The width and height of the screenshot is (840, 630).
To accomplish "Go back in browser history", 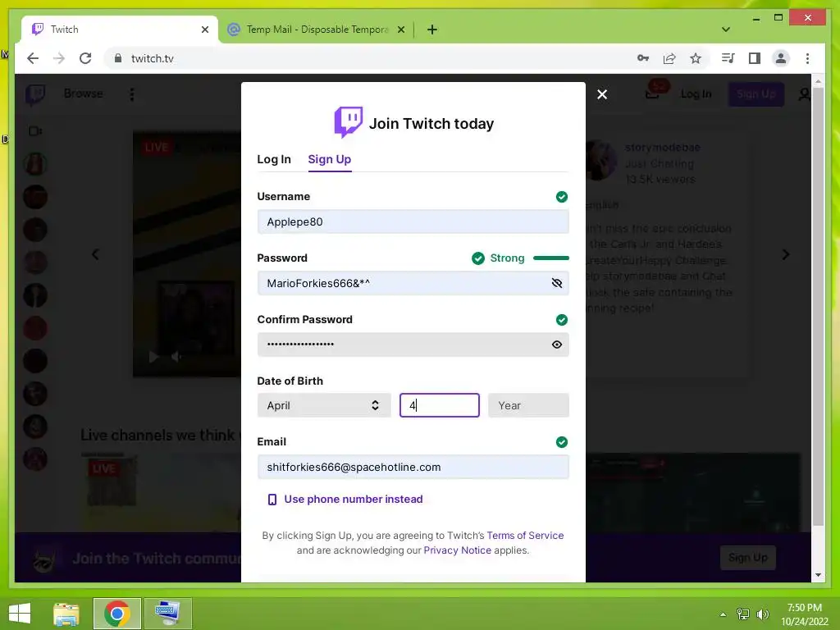I will tap(33, 58).
